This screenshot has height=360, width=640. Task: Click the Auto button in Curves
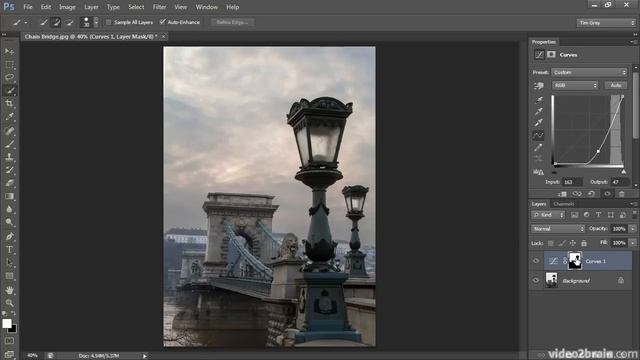(616, 85)
